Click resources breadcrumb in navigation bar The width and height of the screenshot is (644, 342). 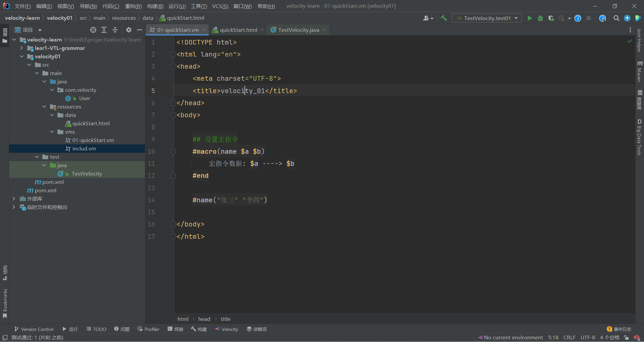(x=124, y=18)
